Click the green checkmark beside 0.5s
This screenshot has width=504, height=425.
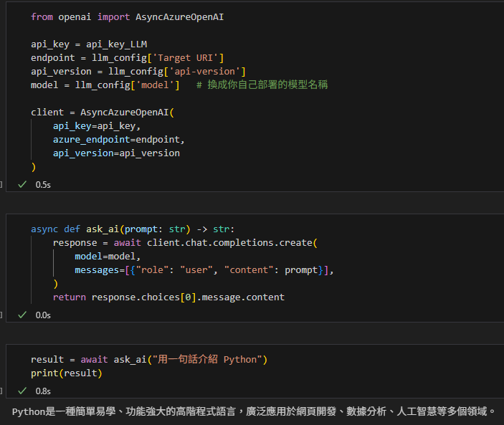22,185
